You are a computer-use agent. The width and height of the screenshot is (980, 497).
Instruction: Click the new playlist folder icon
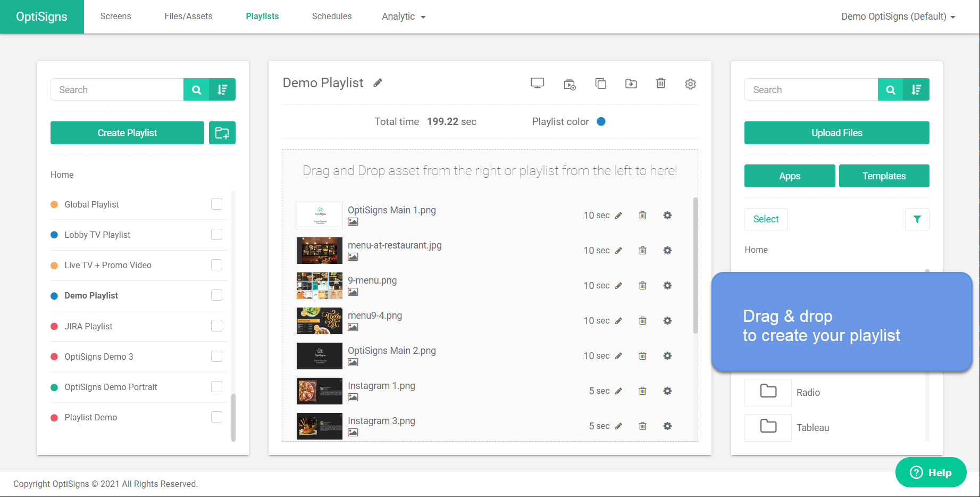(222, 133)
